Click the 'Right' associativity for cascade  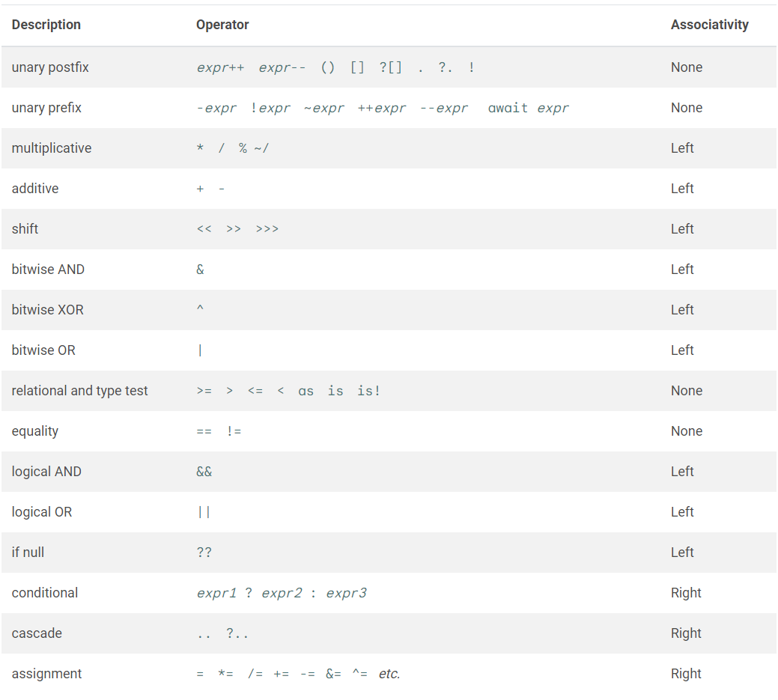(x=686, y=633)
